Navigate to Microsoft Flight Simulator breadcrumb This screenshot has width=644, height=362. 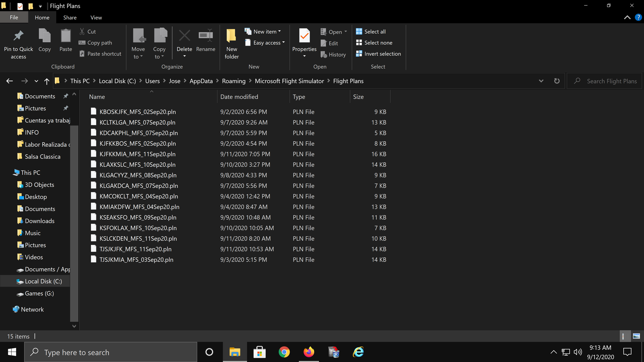coord(289,81)
